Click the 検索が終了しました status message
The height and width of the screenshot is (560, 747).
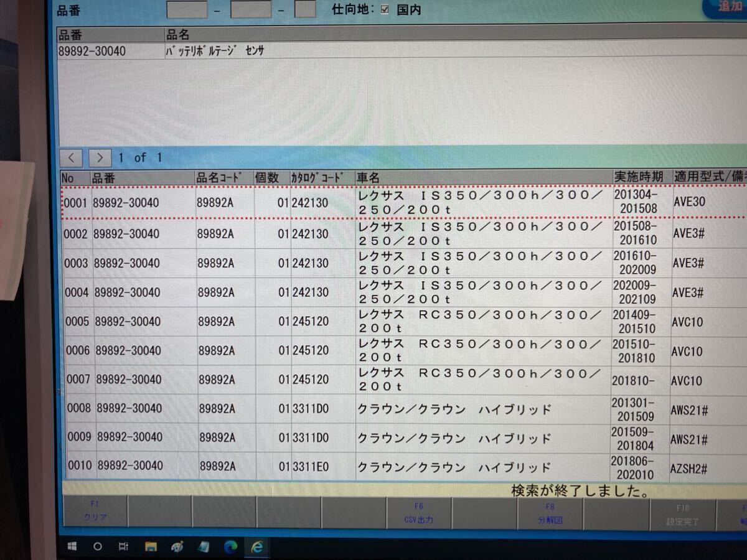tap(580, 490)
